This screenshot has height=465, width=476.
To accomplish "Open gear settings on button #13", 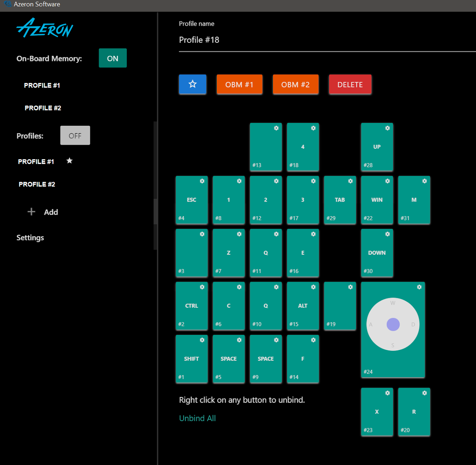I will pos(276,128).
